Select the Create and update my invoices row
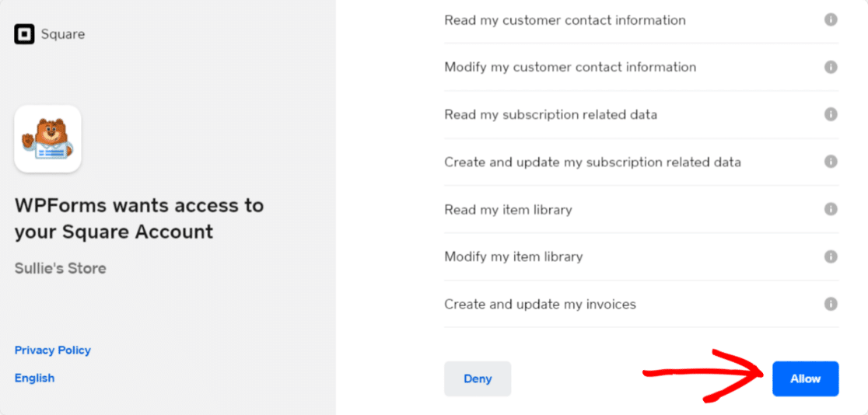The width and height of the screenshot is (868, 415). [x=642, y=305]
